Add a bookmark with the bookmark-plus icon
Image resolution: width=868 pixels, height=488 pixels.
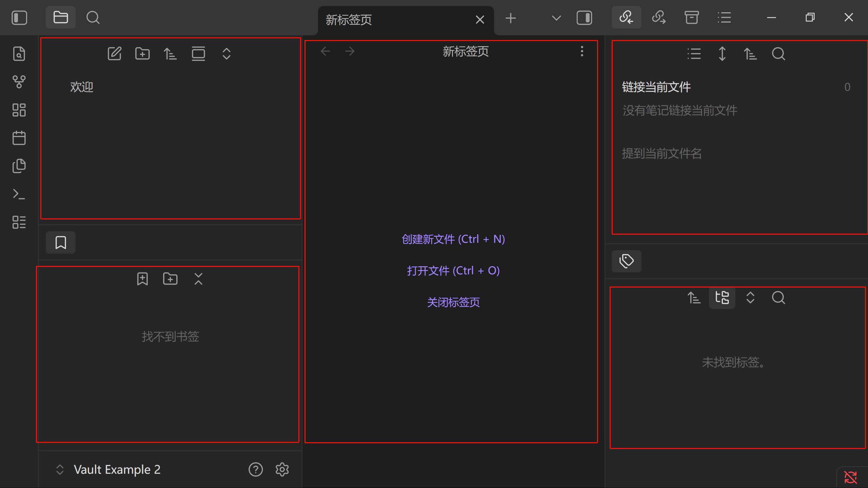(142, 279)
